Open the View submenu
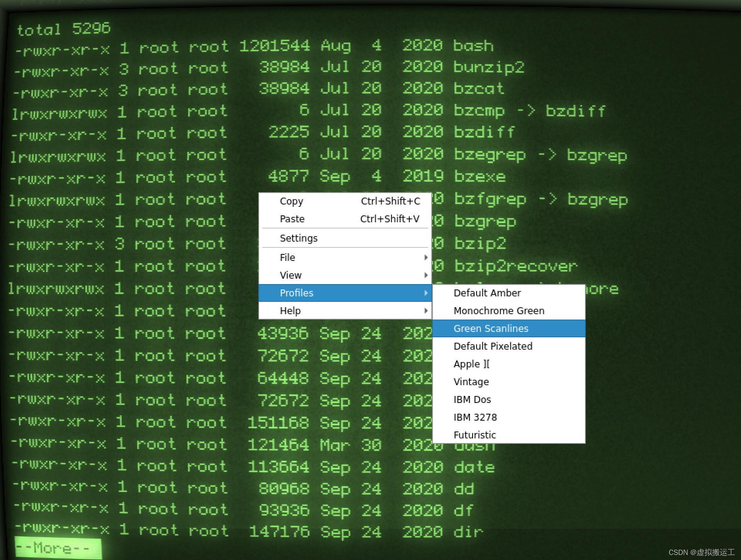The width and height of the screenshot is (741, 560). click(345, 275)
